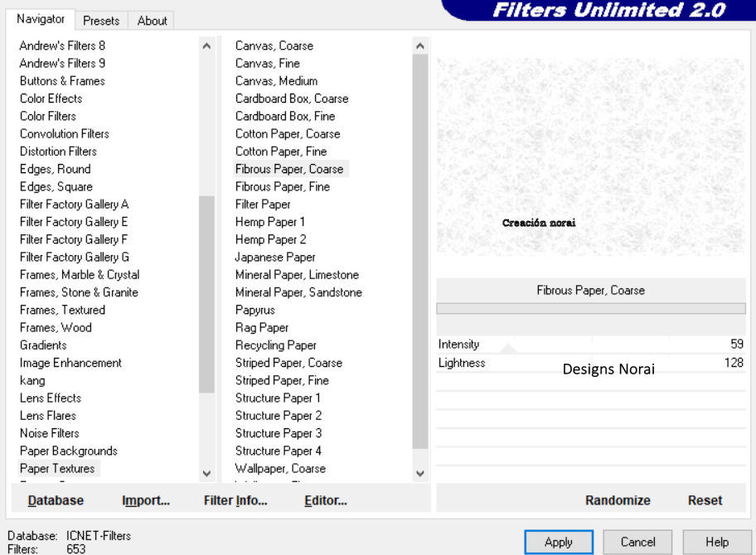Open the Presets tab
Screen dimensions: 756x555
click(101, 21)
